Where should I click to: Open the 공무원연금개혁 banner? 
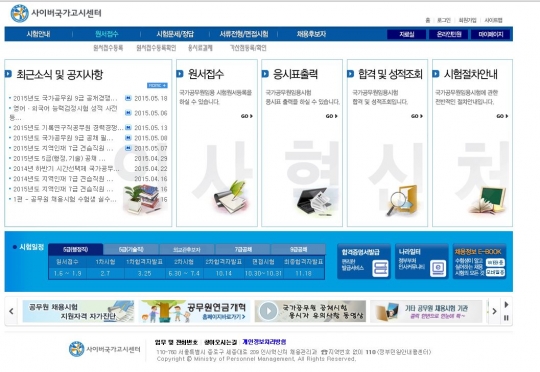coord(195,311)
